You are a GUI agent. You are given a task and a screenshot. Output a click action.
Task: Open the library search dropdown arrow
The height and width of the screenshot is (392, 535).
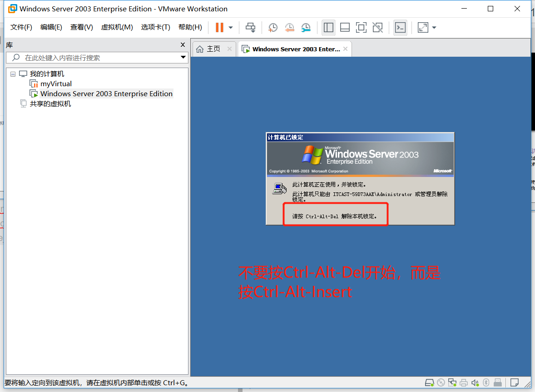tap(183, 57)
